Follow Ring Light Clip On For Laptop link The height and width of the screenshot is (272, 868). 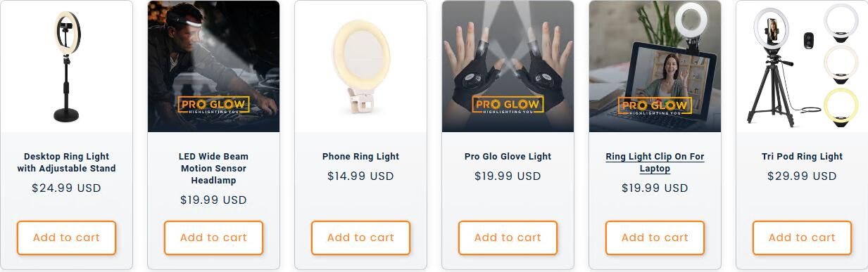[x=655, y=162]
